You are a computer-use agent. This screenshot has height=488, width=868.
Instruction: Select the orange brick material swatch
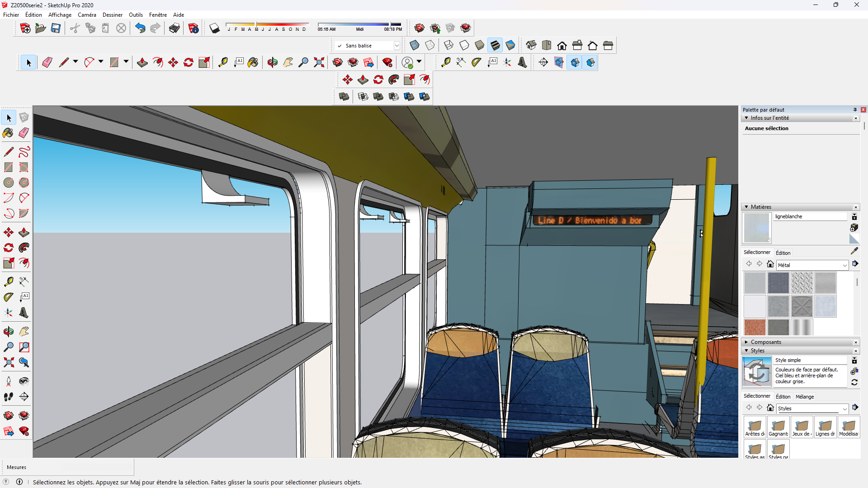[x=755, y=327]
